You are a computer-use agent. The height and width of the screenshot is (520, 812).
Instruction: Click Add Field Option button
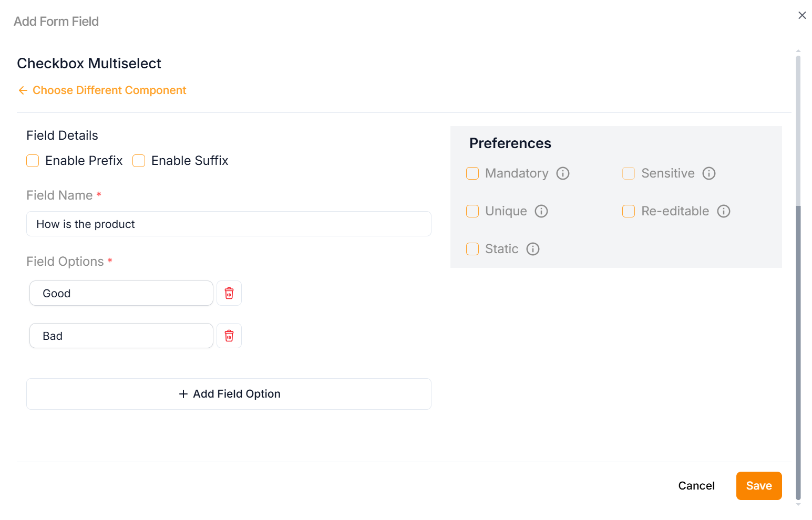point(229,394)
